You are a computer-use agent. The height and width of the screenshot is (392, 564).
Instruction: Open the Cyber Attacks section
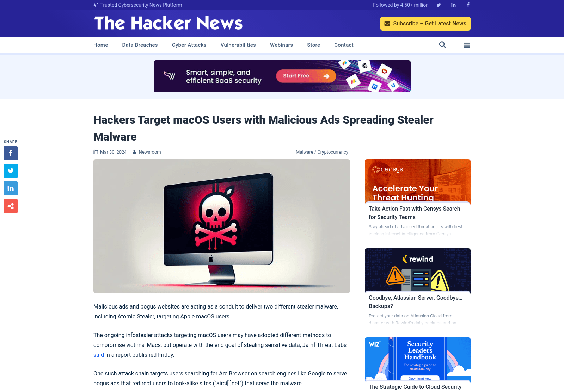(x=189, y=45)
